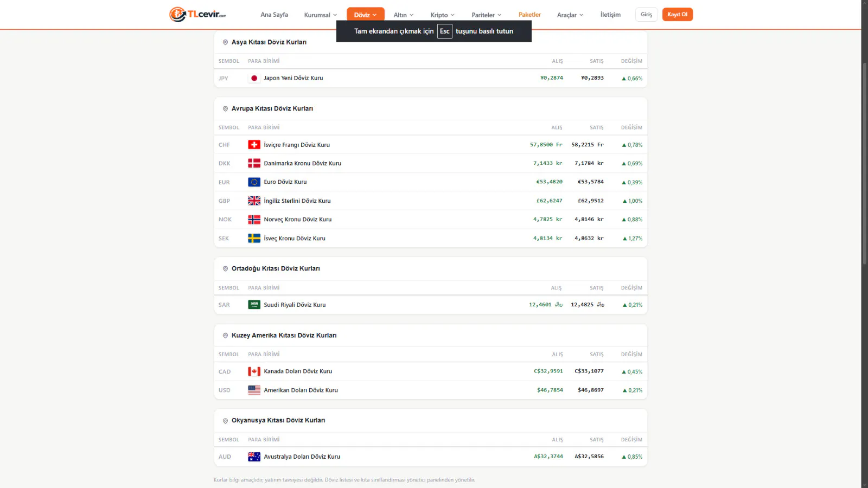
Task: Click the Switzerland flag icon
Action: [254, 145]
